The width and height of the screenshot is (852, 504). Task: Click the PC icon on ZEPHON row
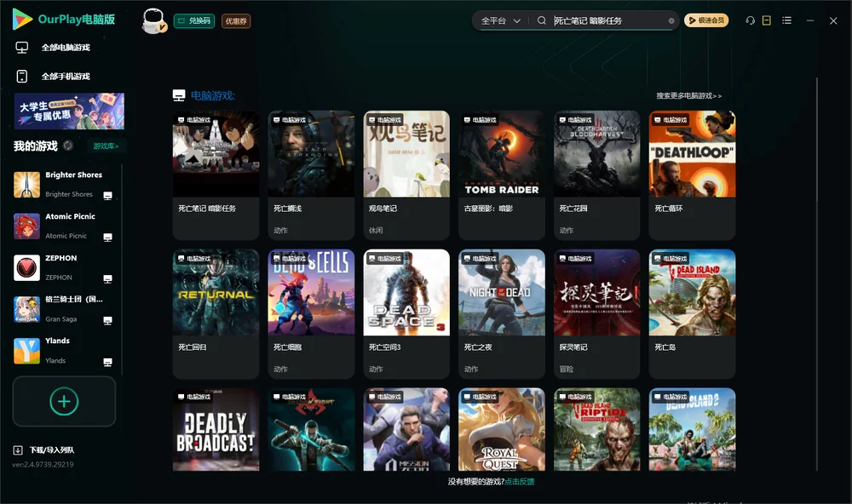(x=107, y=279)
